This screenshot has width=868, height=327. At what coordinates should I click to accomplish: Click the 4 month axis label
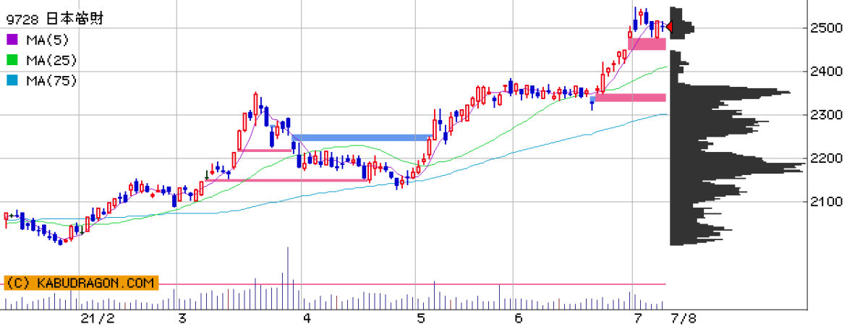tap(307, 318)
